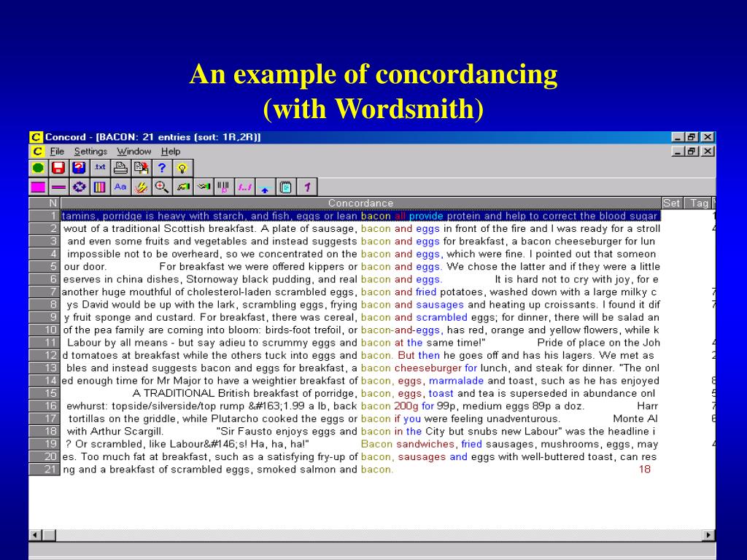Click the horizontal scrollbar left arrow

[x=35, y=534]
